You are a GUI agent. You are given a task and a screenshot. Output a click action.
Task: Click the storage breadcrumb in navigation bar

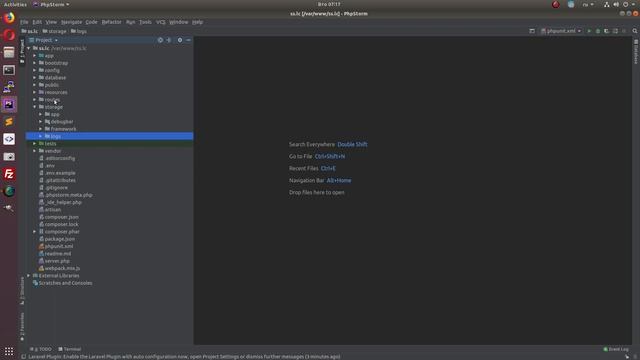pos(55,31)
